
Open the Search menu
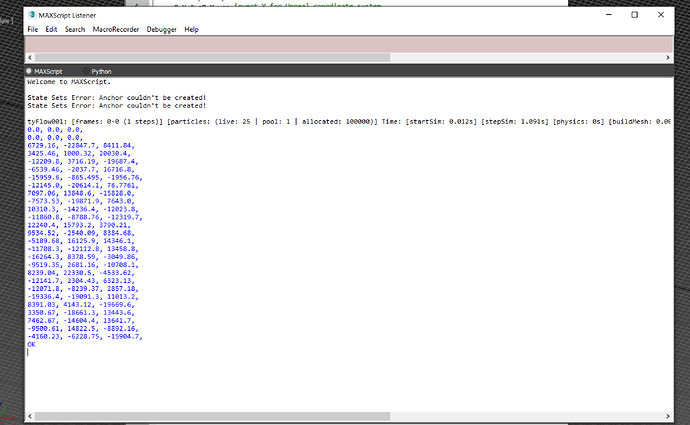point(75,30)
